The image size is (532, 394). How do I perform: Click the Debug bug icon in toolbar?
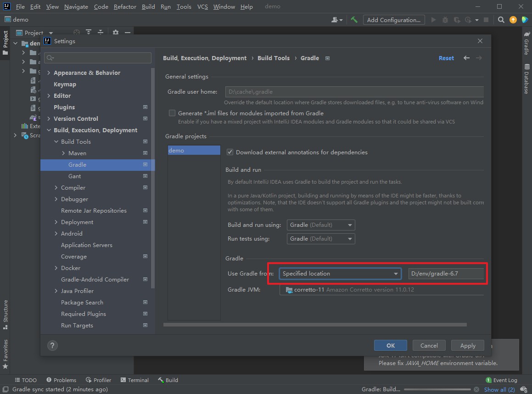pos(445,20)
